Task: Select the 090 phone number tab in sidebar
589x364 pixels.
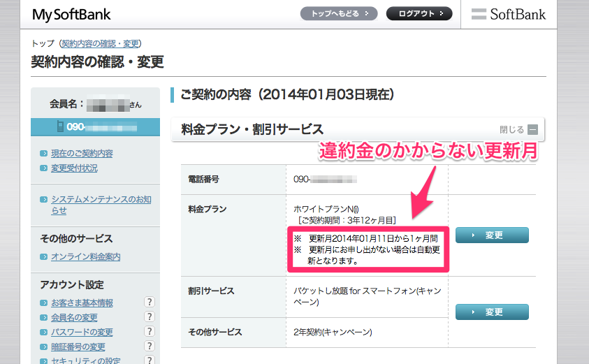Action: click(96, 127)
